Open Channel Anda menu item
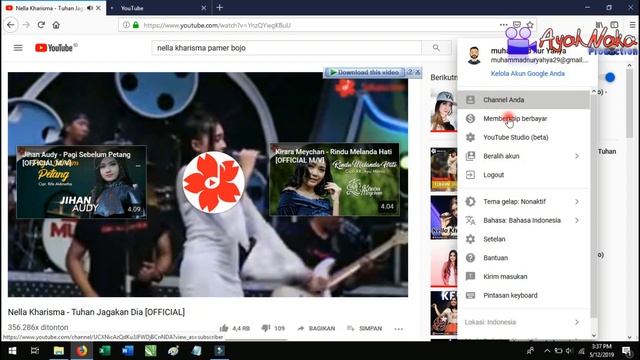Viewport: 640px width, 360px height. click(524, 100)
